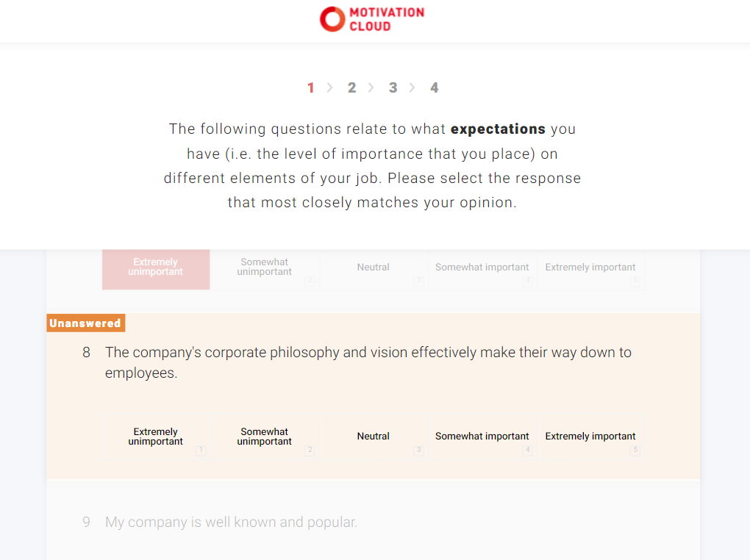The image size is (750, 560).
Task: Click the orange Unanswered badge
Action: tap(85, 323)
